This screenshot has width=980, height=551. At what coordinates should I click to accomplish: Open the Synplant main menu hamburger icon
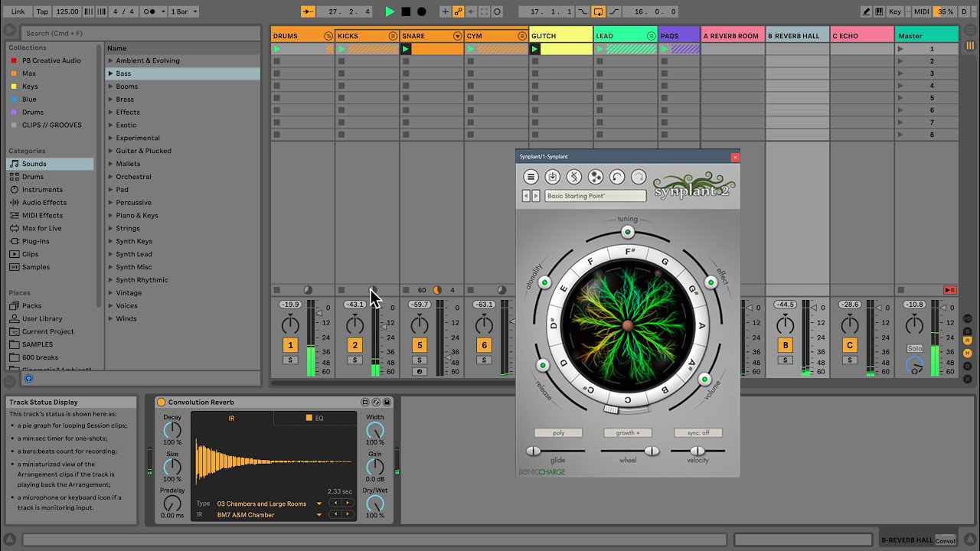coord(531,177)
